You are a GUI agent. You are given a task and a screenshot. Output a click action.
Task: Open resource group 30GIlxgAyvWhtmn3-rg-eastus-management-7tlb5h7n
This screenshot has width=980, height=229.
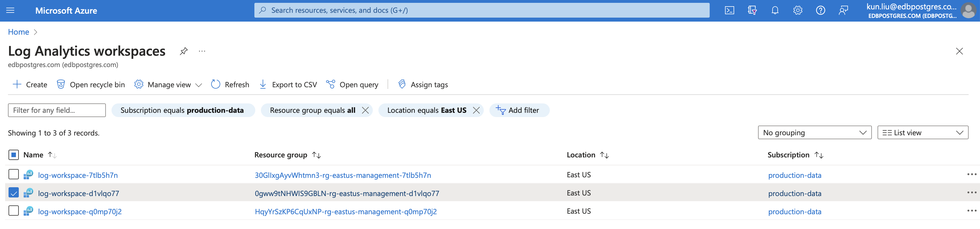tap(343, 175)
